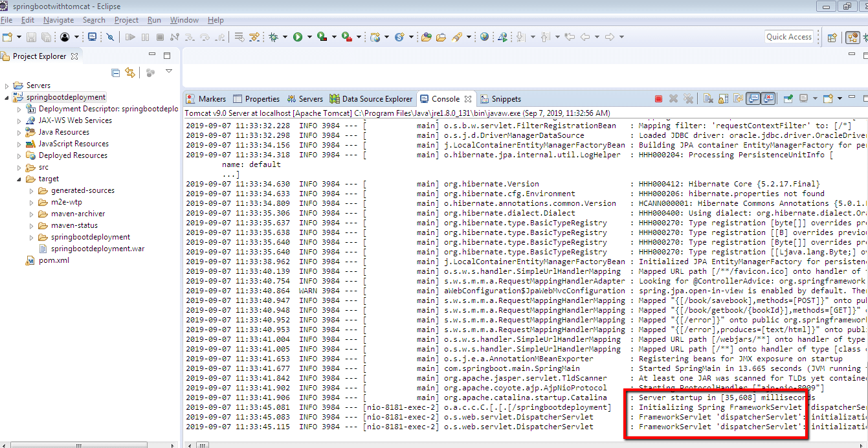Select springbootdeployment.war file
This screenshot has height=448, width=868.
click(97, 249)
